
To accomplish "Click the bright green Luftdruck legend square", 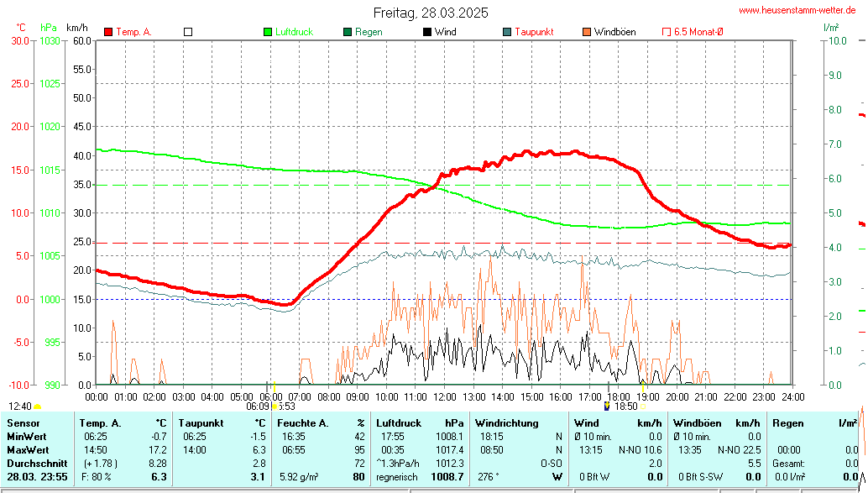I will [269, 32].
